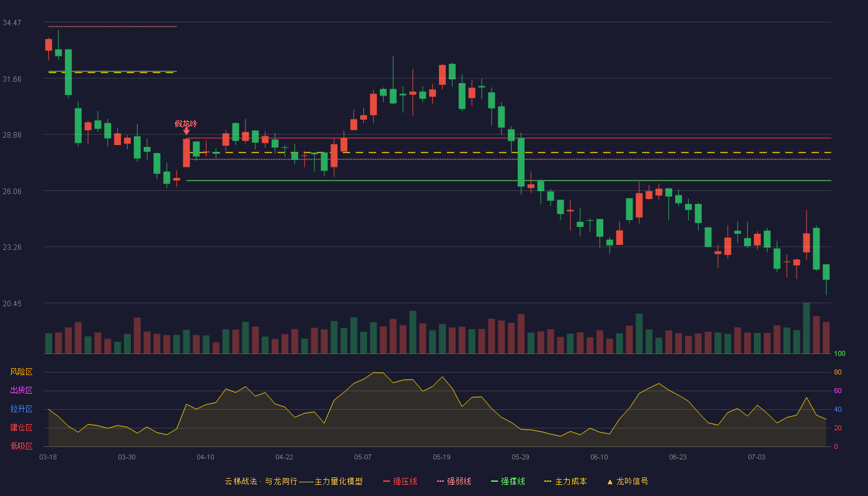Click the red 假龙吟 arrow marker
868x496 pixels.
click(x=187, y=131)
